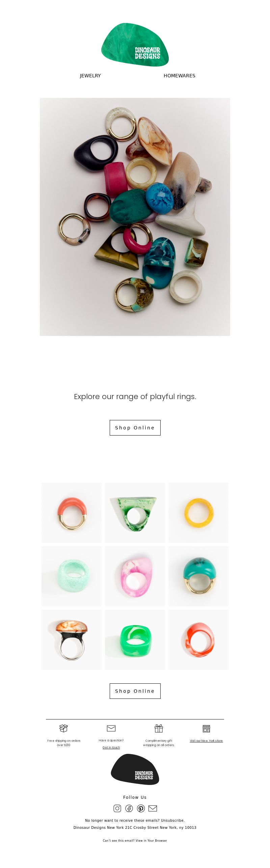Open the Pinterest icon under Follow Us

click(x=141, y=808)
